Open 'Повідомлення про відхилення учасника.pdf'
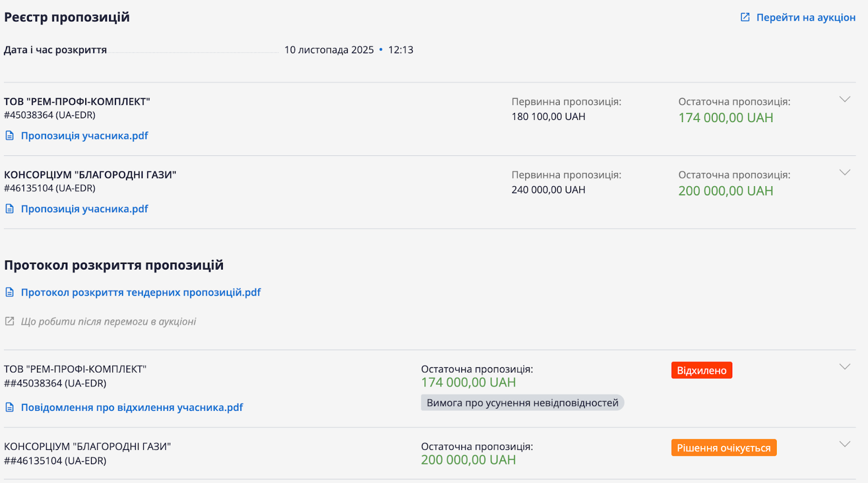 (x=132, y=408)
